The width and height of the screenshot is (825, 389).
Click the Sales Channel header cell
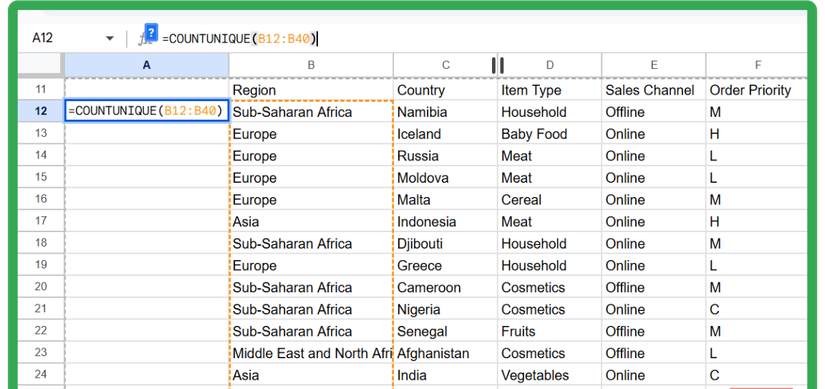pyautogui.click(x=654, y=90)
